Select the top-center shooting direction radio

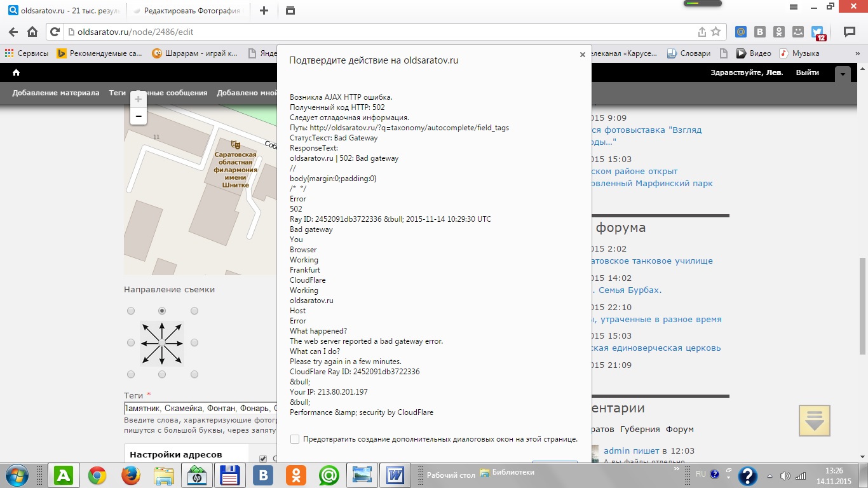point(162,311)
